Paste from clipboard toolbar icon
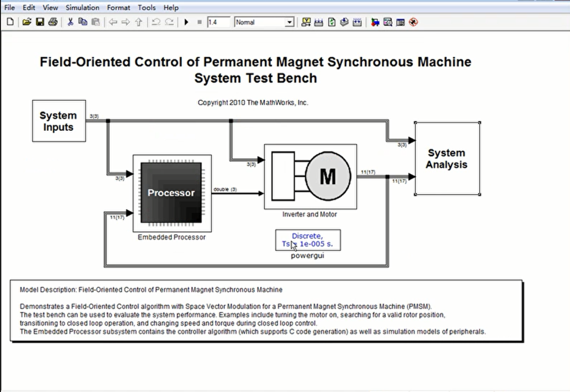This screenshot has height=392, width=570. pos(96,22)
